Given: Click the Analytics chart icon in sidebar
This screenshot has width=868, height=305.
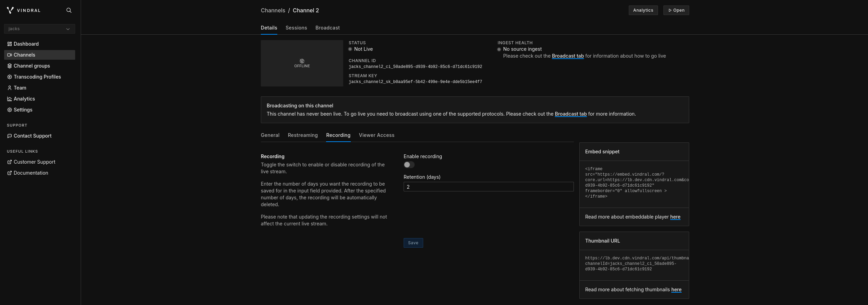Looking at the screenshot, I should 10,99.
